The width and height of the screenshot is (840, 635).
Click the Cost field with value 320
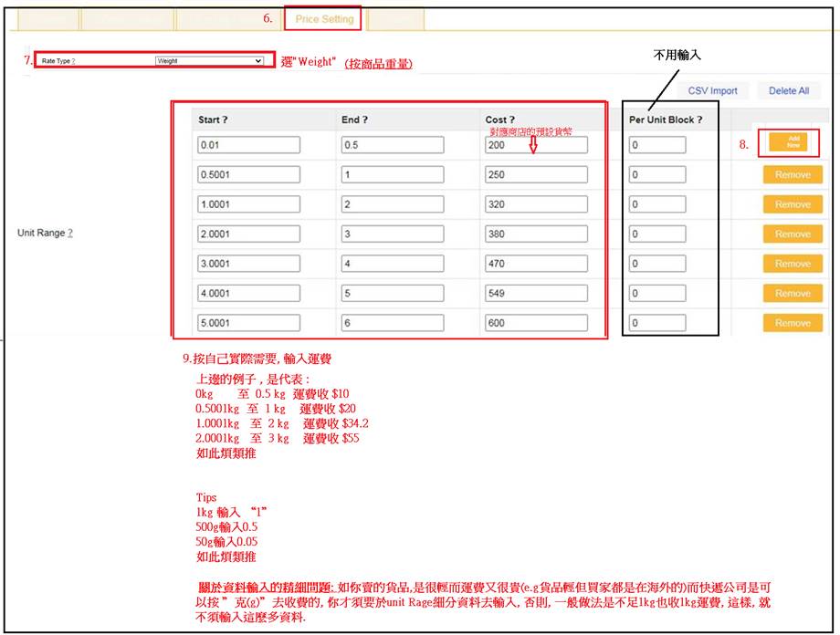click(536, 204)
